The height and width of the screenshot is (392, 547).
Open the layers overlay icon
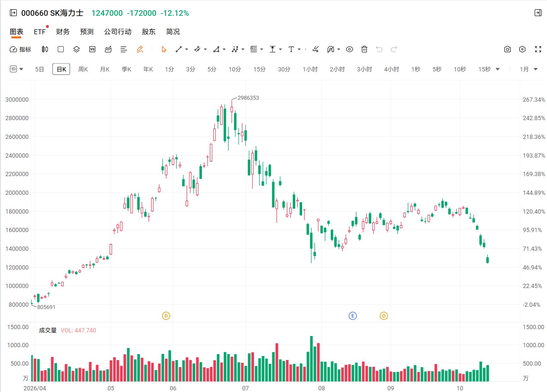pyautogui.click(x=76, y=49)
